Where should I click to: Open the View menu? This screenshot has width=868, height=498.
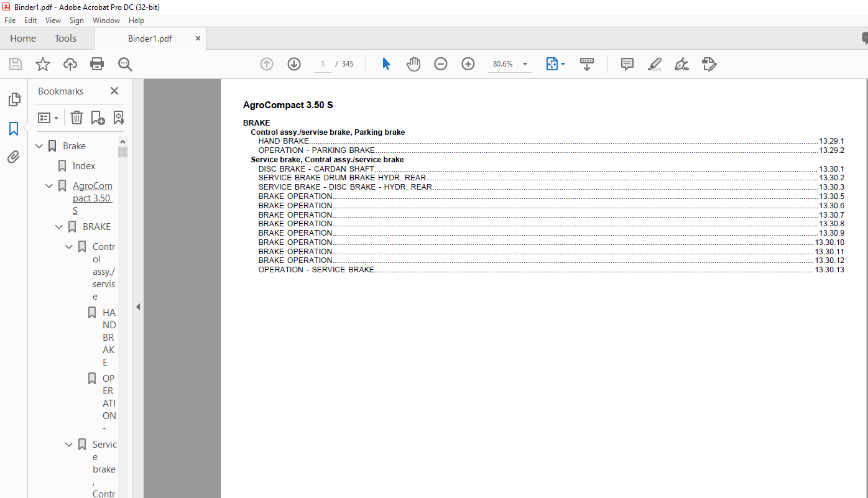pos(53,21)
